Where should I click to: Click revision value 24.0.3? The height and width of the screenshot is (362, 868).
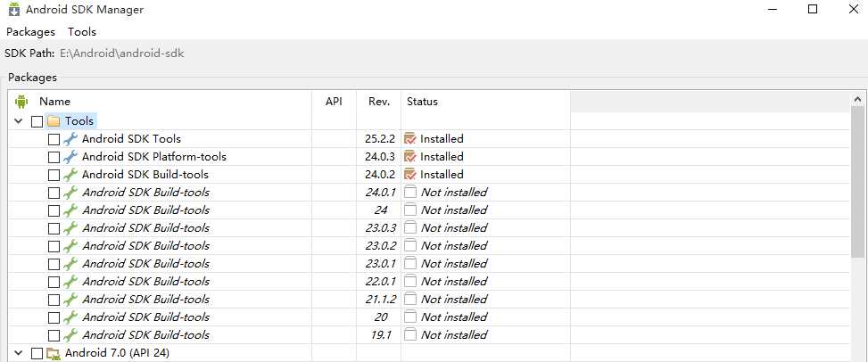click(x=380, y=157)
